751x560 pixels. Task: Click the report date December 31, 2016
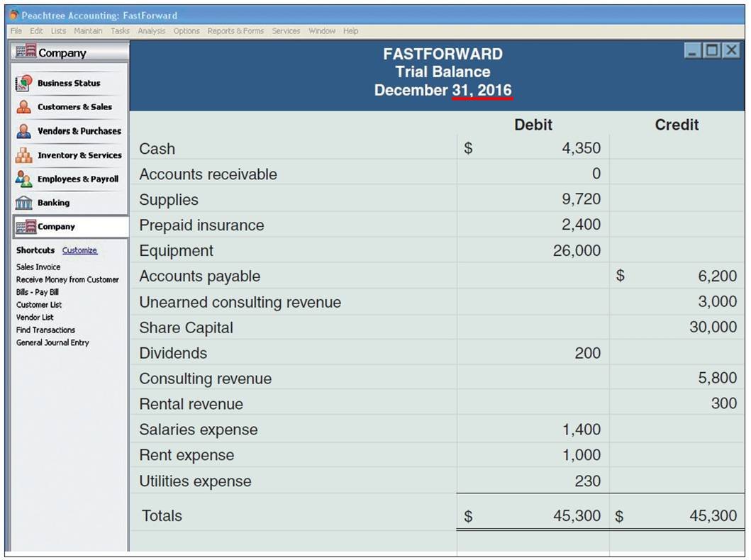tap(443, 90)
